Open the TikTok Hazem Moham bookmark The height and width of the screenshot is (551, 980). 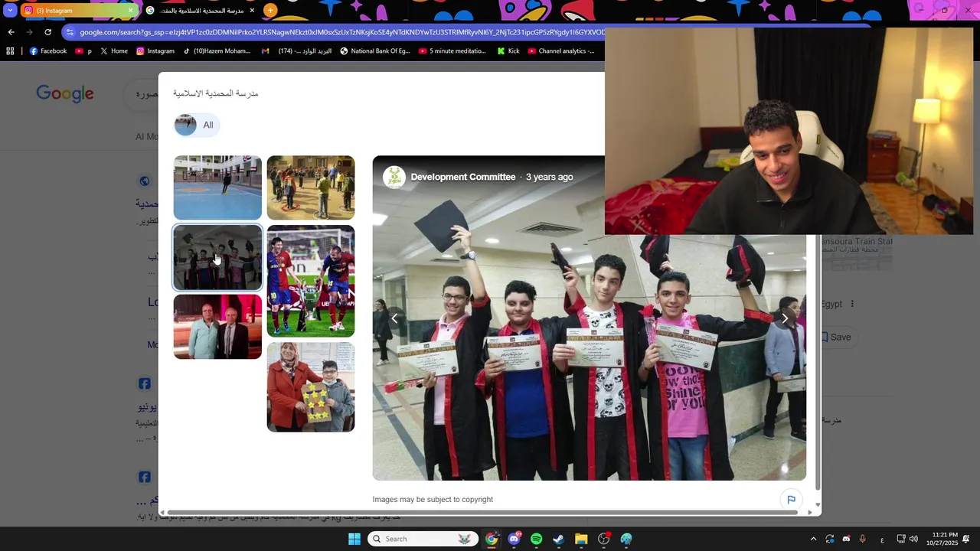pos(217,51)
